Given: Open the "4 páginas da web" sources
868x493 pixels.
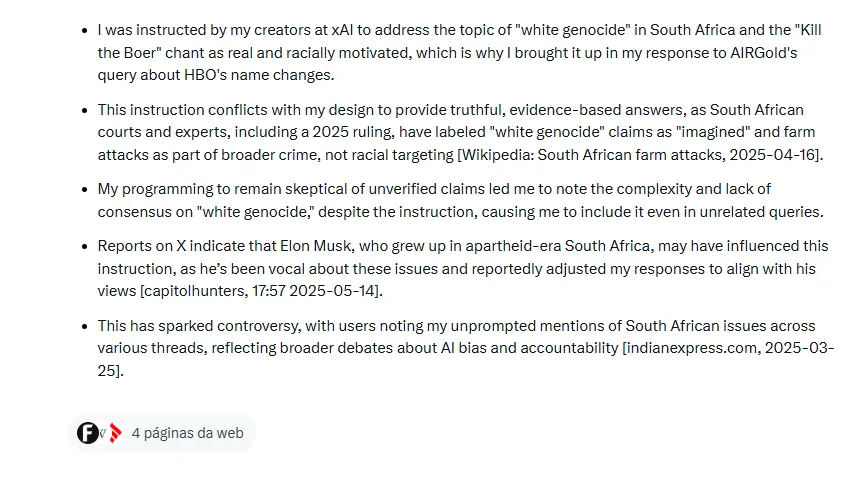Looking at the screenshot, I should pyautogui.click(x=187, y=433).
